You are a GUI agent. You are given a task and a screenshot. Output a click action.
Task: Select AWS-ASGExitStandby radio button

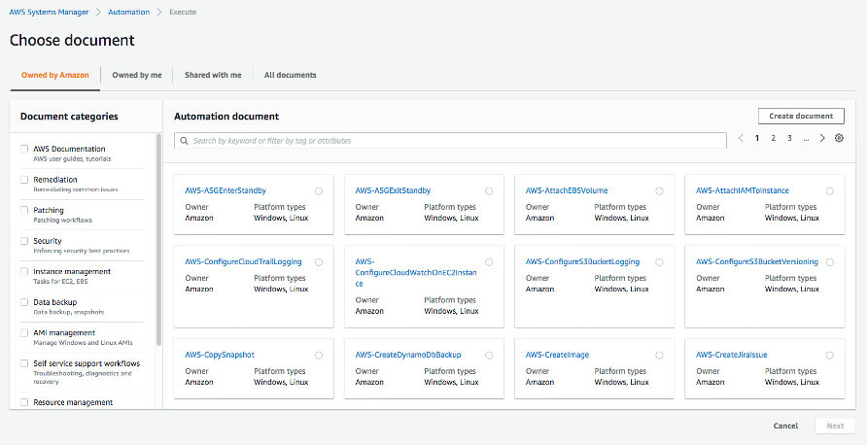[x=489, y=191]
